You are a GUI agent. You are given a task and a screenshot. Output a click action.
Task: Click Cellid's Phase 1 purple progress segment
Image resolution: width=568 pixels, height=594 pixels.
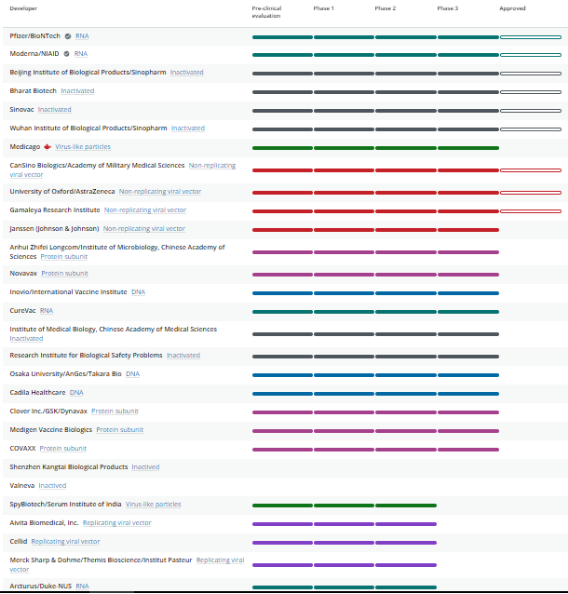344,543
